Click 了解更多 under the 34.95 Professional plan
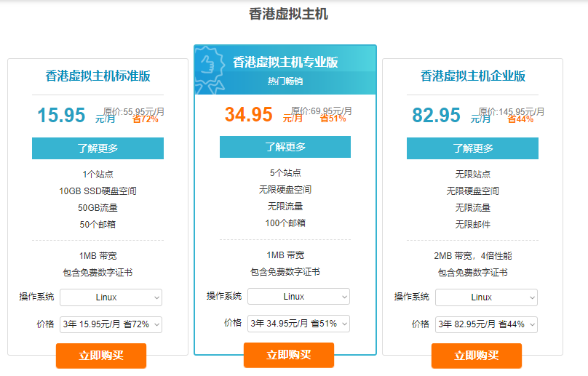 tap(285, 147)
